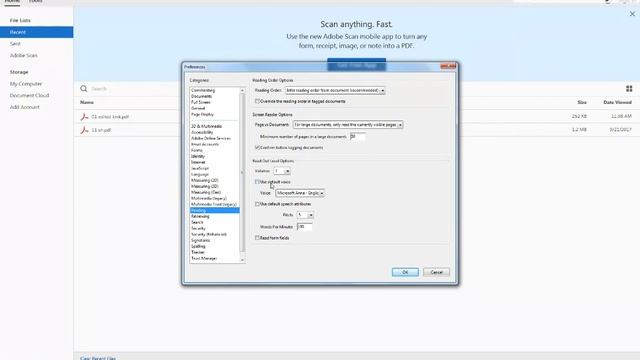The image size is (640, 360).
Task: Select Documents category
Action: (201, 96)
